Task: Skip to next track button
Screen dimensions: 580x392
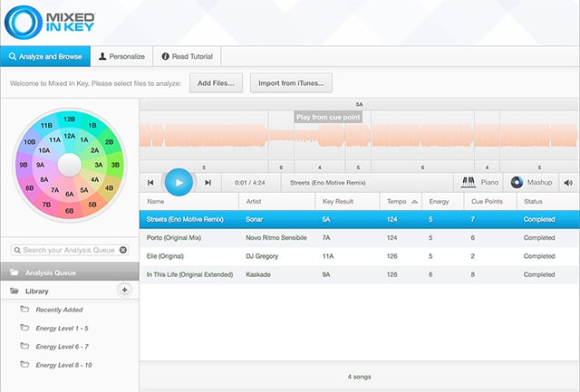Action: [208, 183]
